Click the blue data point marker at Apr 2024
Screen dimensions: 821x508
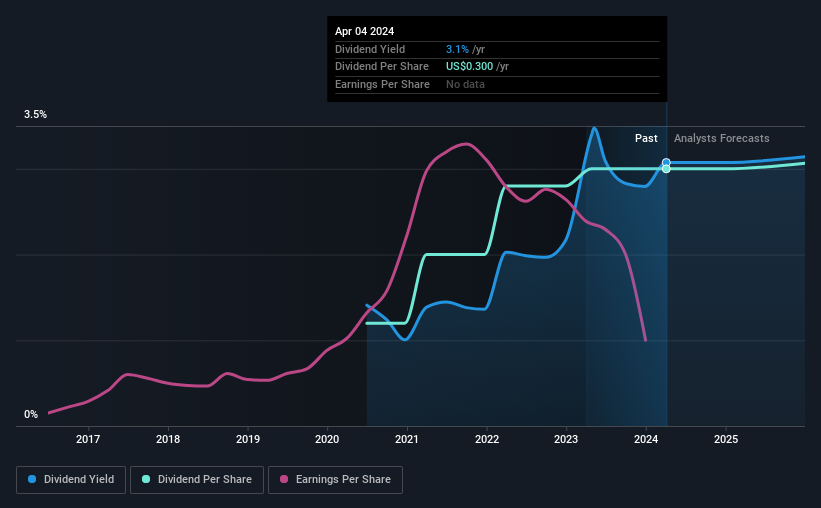click(x=666, y=162)
